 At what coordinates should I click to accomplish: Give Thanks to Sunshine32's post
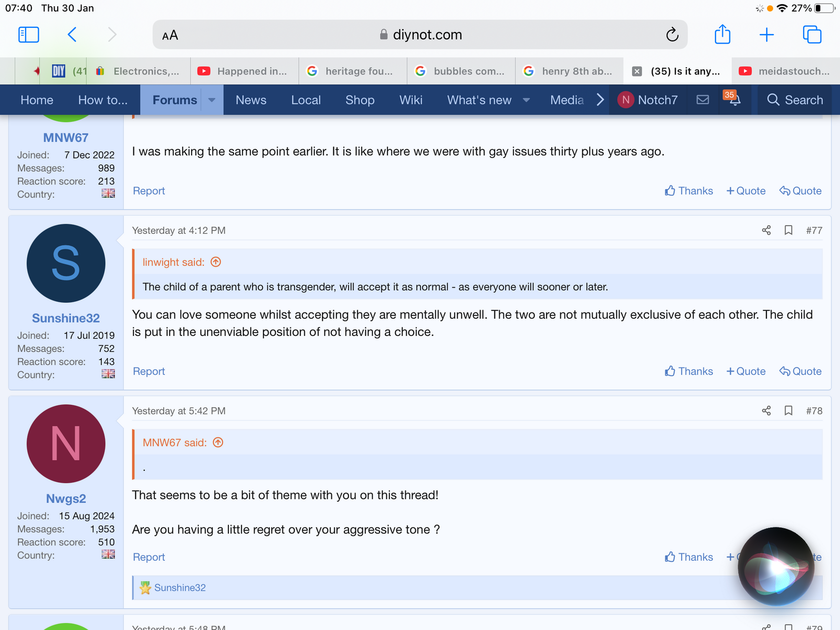pyautogui.click(x=689, y=371)
